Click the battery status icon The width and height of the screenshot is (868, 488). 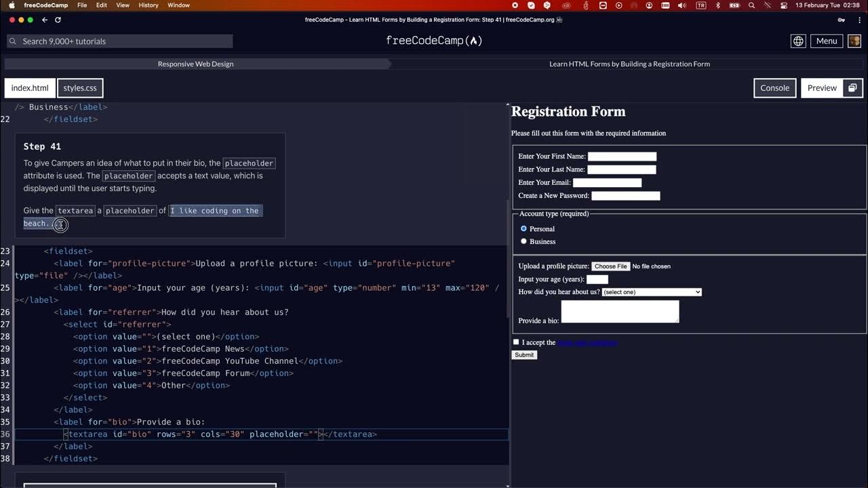coord(734,5)
